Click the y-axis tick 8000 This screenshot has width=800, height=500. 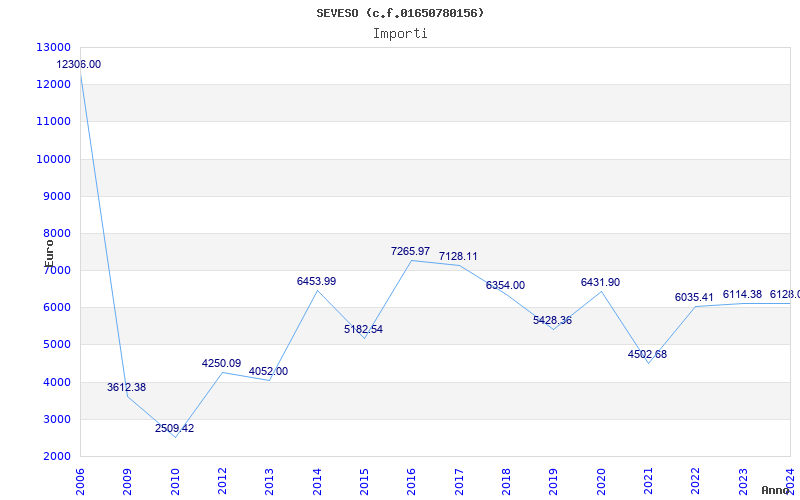pyautogui.click(x=56, y=234)
